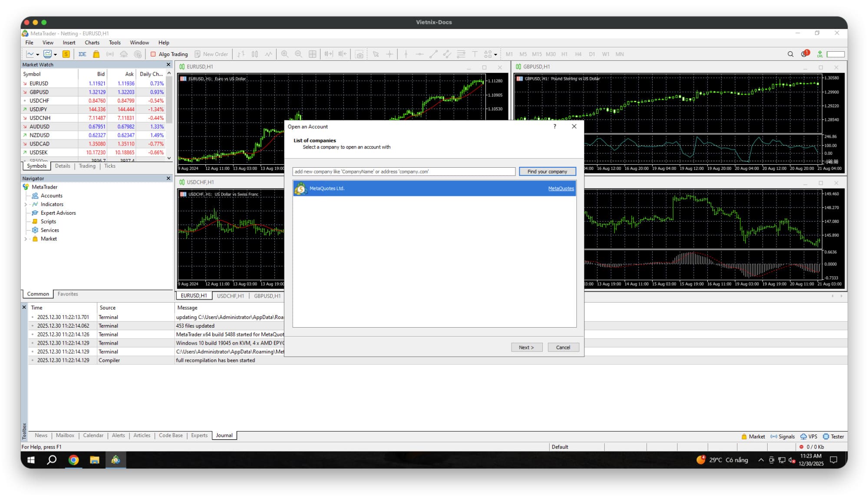This screenshot has width=868, height=501.
Task: Switch chart to H4 timeframe
Action: click(578, 54)
